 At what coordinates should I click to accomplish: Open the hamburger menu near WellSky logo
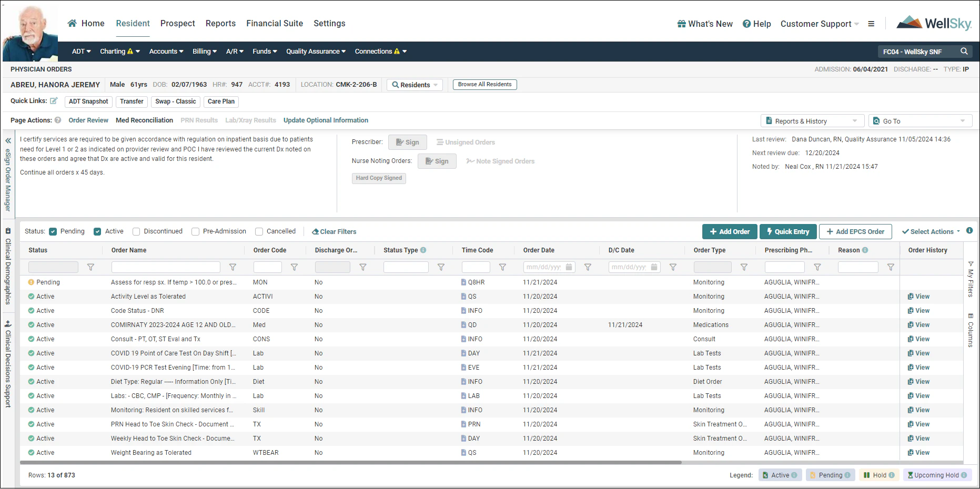(x=872, y=24)
